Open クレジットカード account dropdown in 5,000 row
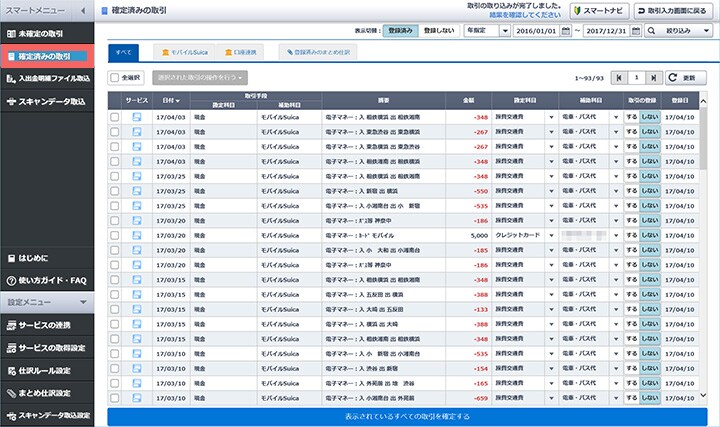Screen dimensions: 720x427 (551, 236)
